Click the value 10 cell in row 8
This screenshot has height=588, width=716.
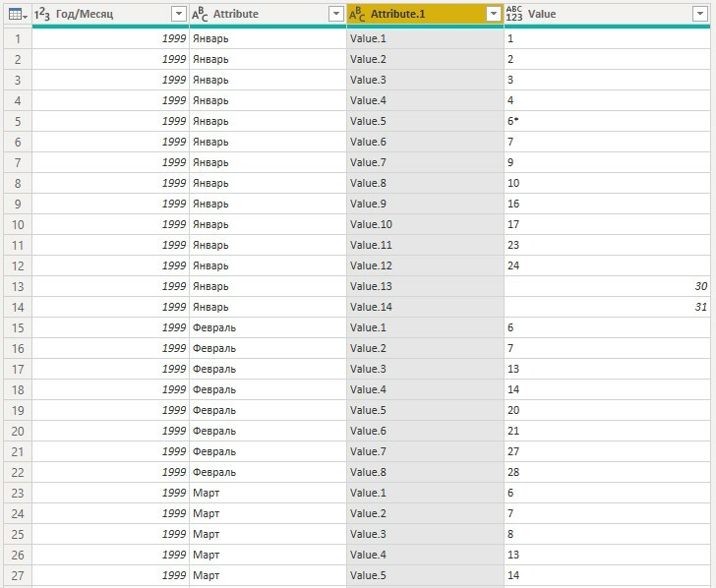[608, 183]
